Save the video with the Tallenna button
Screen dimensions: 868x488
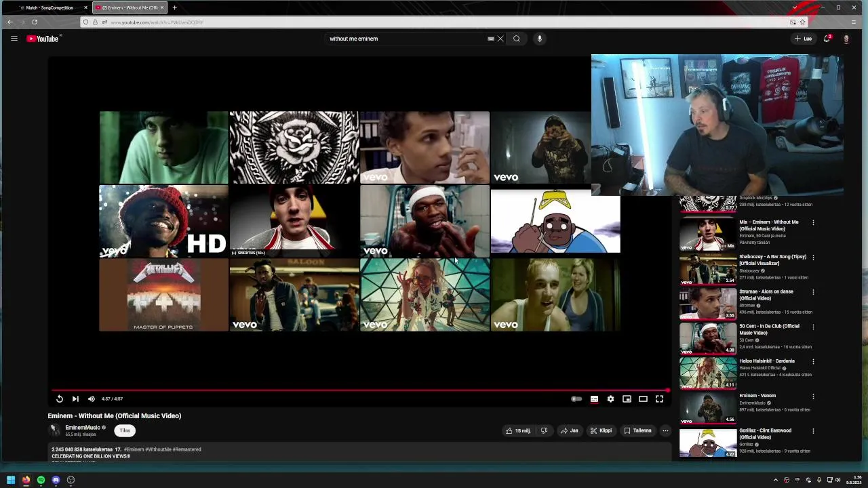coord(638,430)
